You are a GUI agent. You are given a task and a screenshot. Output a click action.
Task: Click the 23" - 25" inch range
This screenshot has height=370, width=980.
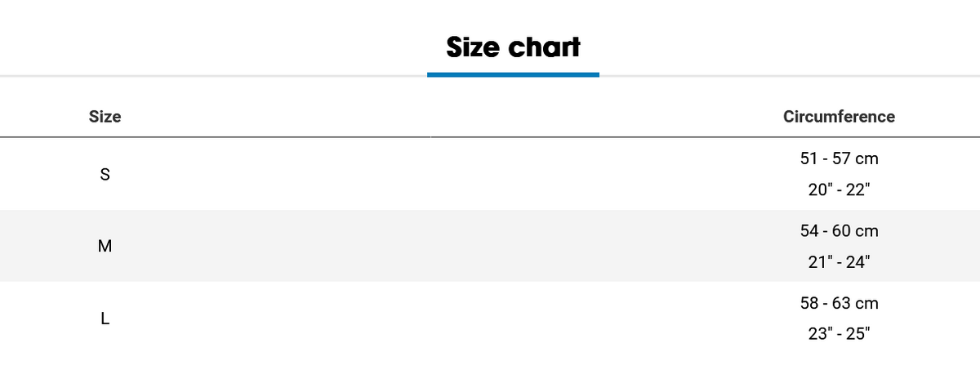839,334
